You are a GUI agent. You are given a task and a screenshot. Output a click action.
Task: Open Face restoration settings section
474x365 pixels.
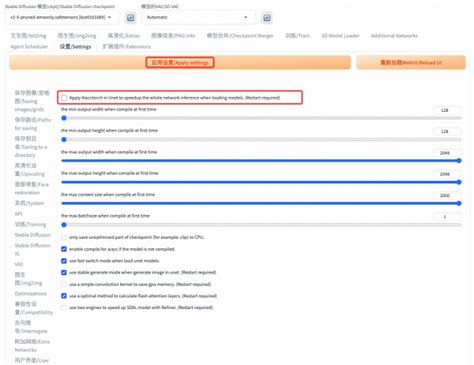coord(32,188)
